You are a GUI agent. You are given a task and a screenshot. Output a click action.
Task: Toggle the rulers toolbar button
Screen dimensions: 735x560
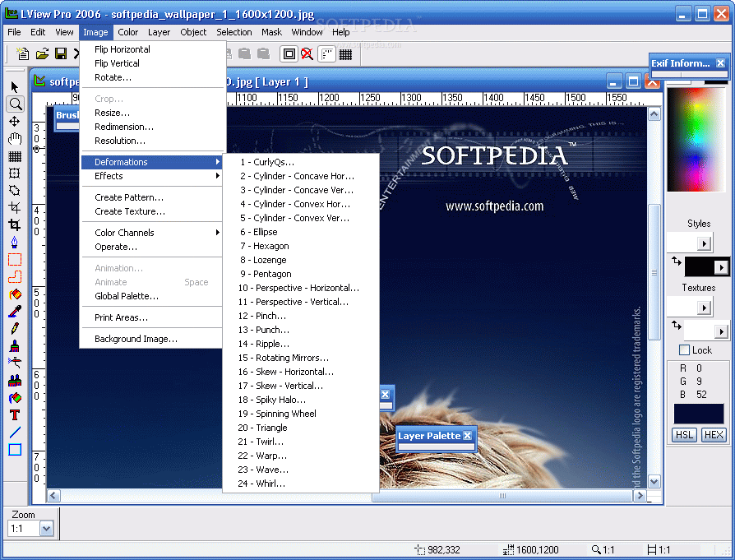[326, 54]
